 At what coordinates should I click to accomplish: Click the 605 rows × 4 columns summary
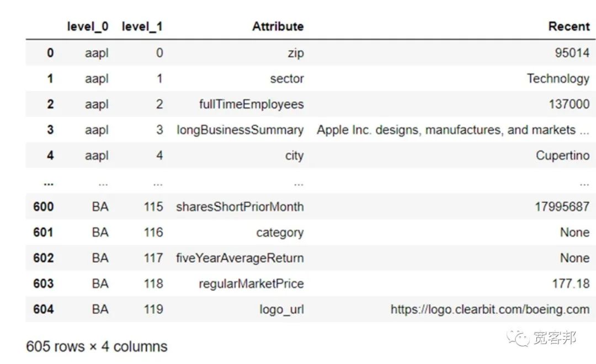click(x=97, y=346)
